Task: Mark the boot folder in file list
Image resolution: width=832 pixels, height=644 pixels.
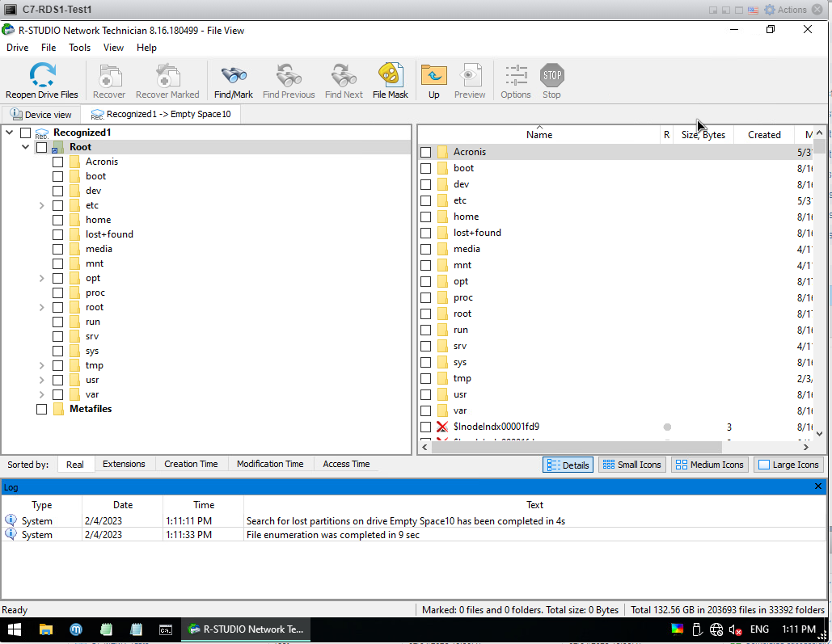Action: (x=426, y=168)
